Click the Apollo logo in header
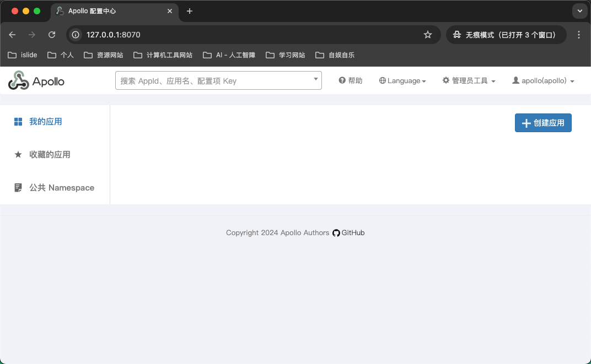 click(36, 81)
